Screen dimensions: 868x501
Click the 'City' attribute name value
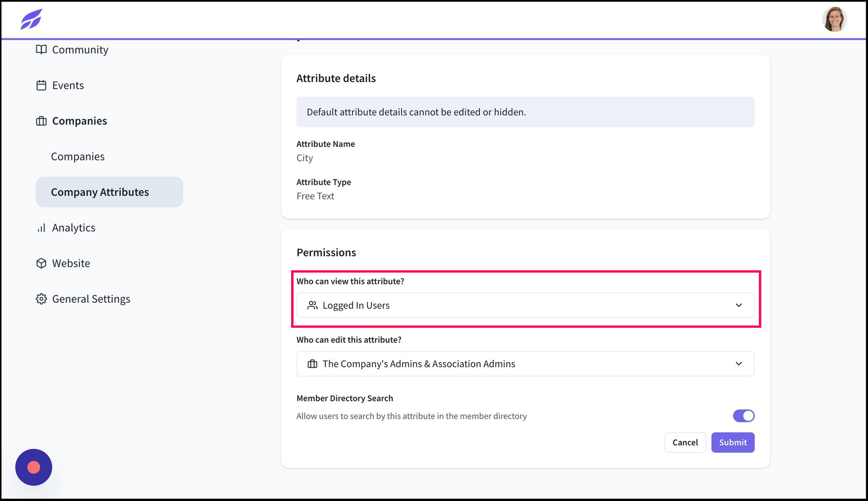(305, 158)
